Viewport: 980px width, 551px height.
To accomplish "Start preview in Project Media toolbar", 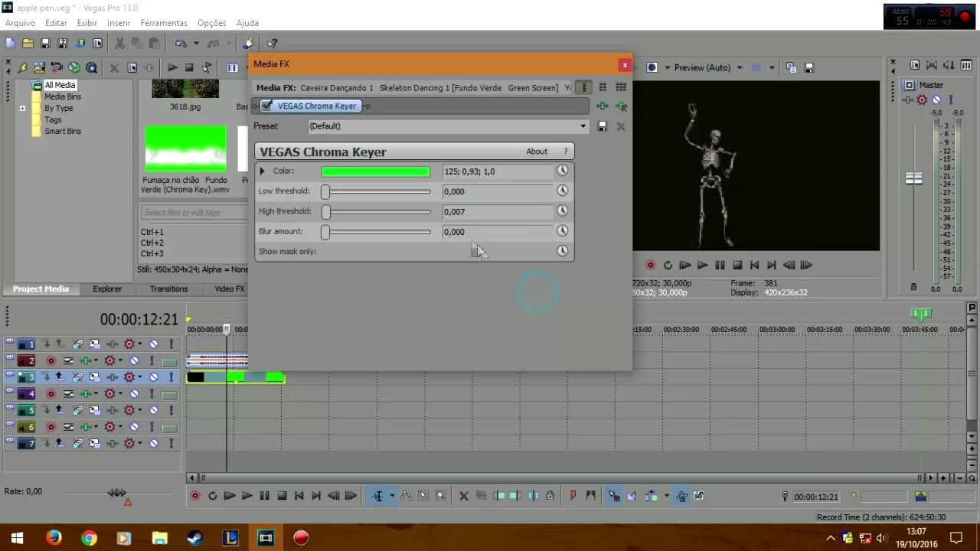I will [x=172, y=67].
